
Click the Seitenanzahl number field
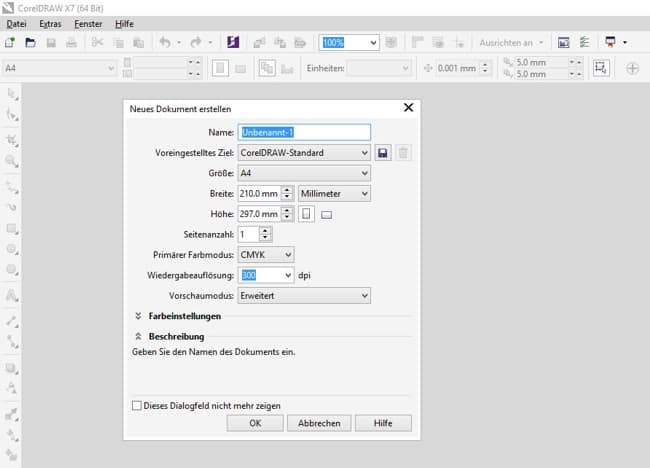pyautogui.click(x=249, y=234)
